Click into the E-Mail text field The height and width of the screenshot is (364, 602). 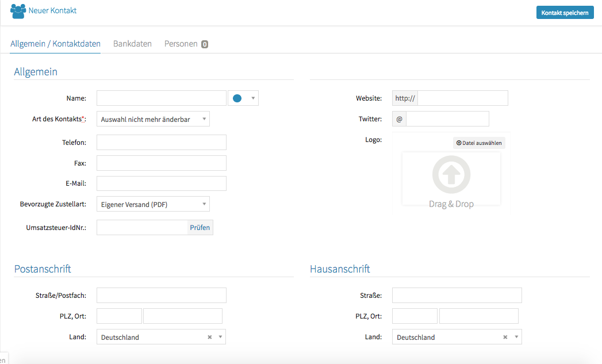tap(161, 183)
